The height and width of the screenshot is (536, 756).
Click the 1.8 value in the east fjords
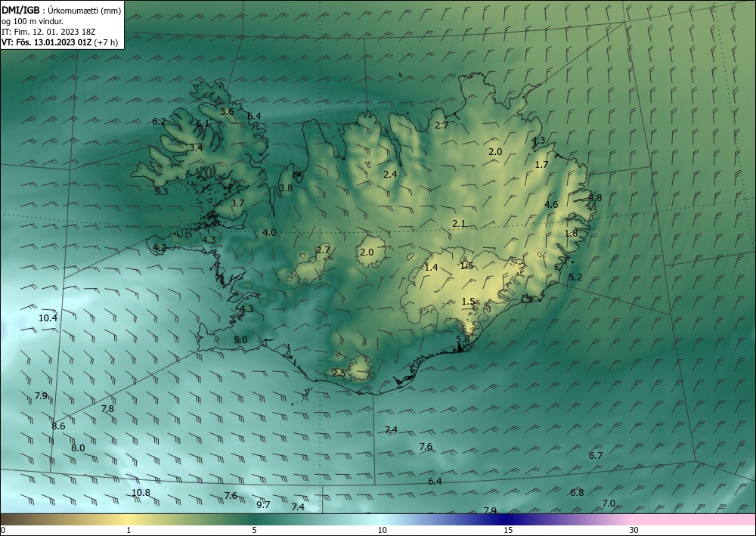(x=571, y=234)
